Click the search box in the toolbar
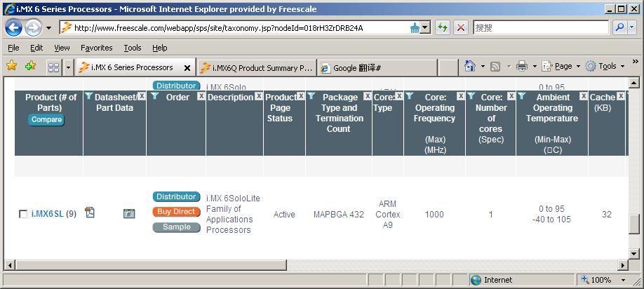This screenshot has width=644, height=289. pyautogui.click(x=540, y=27)
